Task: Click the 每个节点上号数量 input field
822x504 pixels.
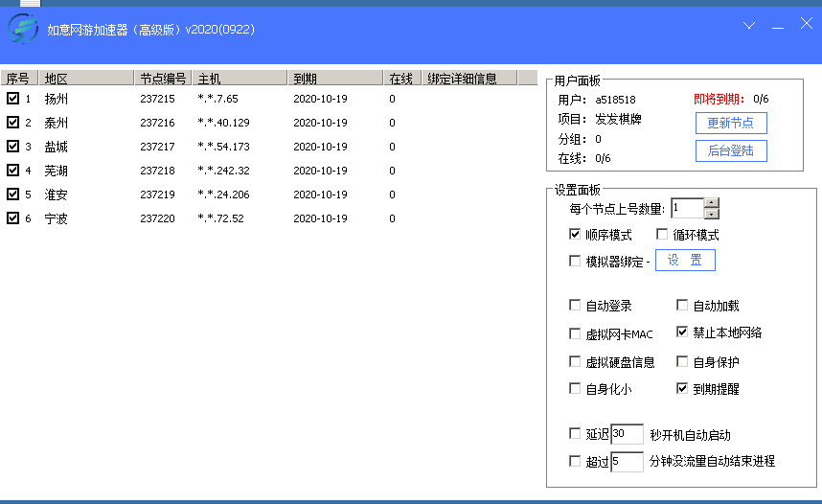Action: [687, 208]
